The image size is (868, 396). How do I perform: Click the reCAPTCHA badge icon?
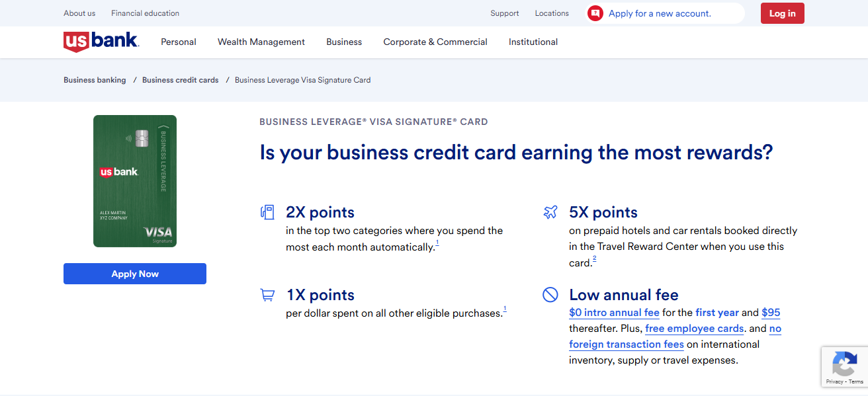coord(845,364)
